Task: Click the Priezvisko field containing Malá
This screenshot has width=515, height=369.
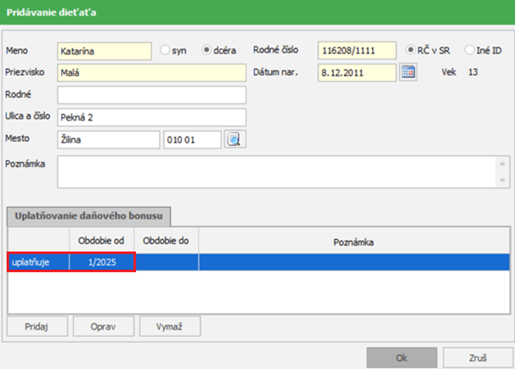Action: click(x=152, y=73)
